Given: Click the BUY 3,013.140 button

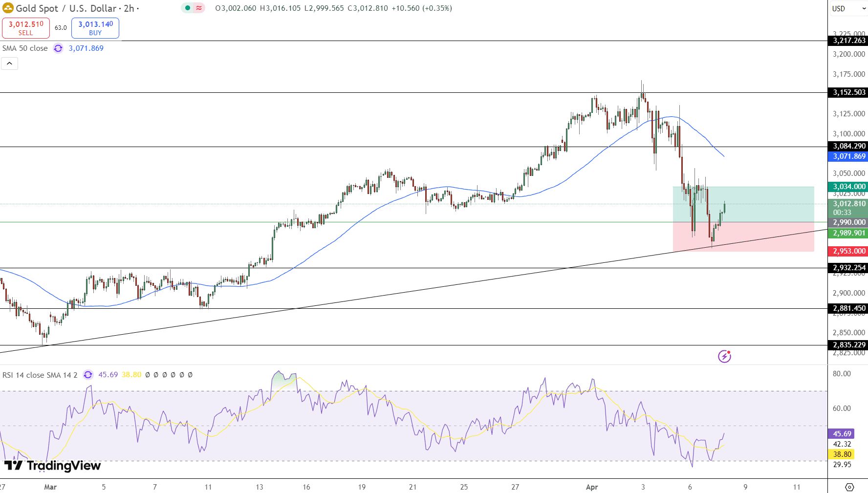Looking at the screenshot, I should coord(95,28).
